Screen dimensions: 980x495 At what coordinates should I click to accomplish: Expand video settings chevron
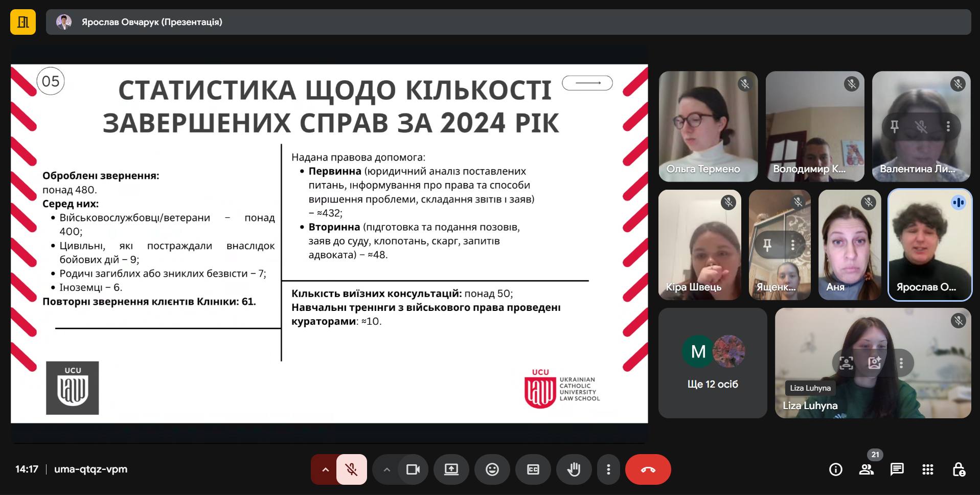[x=387, y=469]
